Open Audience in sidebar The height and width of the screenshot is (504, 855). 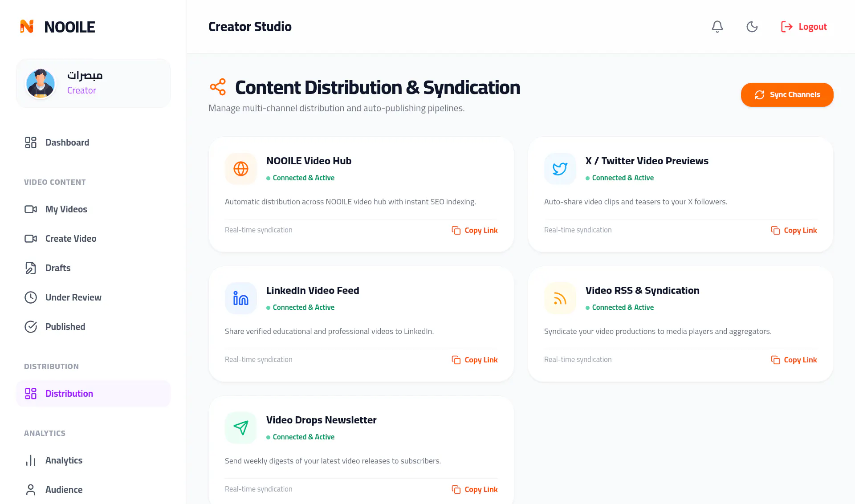click(x=94, y=490)
